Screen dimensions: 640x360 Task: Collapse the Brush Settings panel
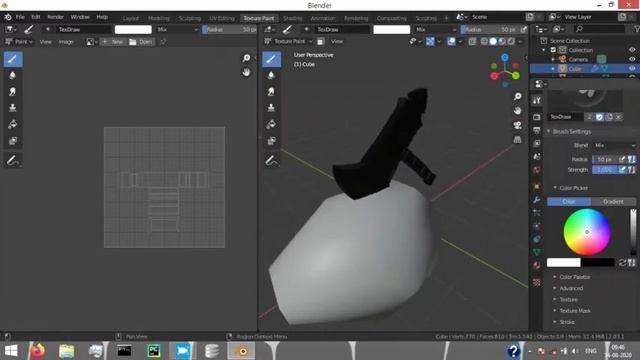click(549, 131)
